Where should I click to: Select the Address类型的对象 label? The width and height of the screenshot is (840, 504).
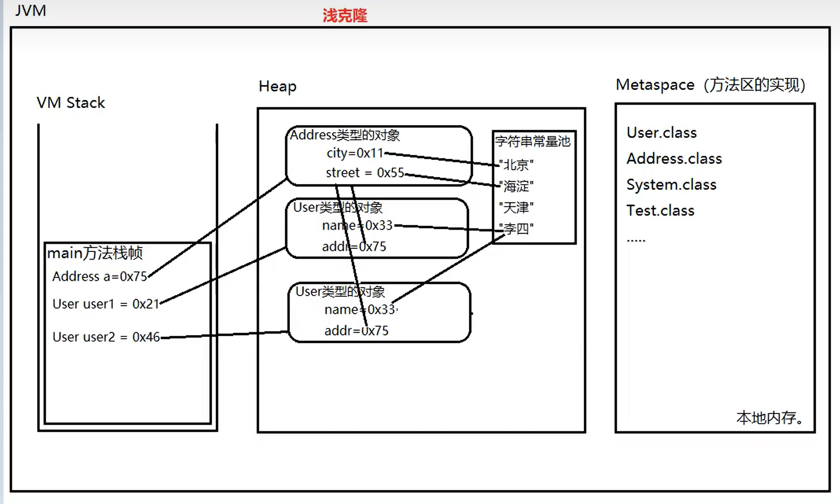[344, 135]
